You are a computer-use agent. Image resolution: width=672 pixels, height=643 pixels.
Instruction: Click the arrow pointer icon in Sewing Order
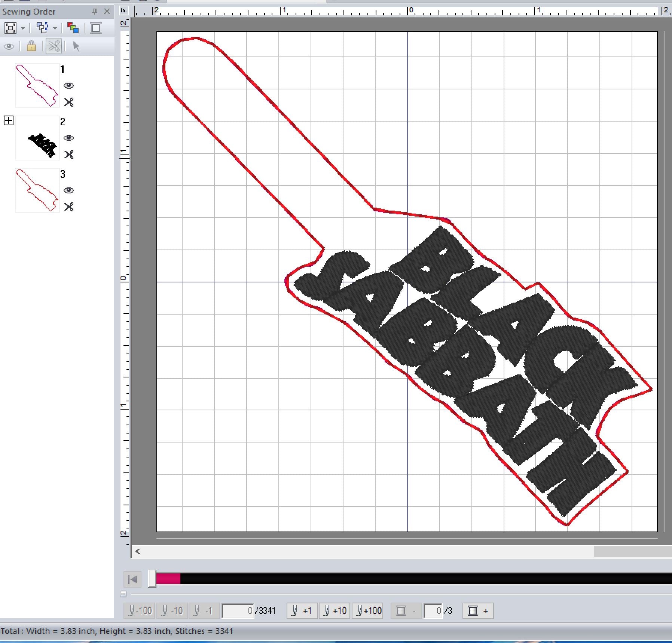[x=76, y=46]
